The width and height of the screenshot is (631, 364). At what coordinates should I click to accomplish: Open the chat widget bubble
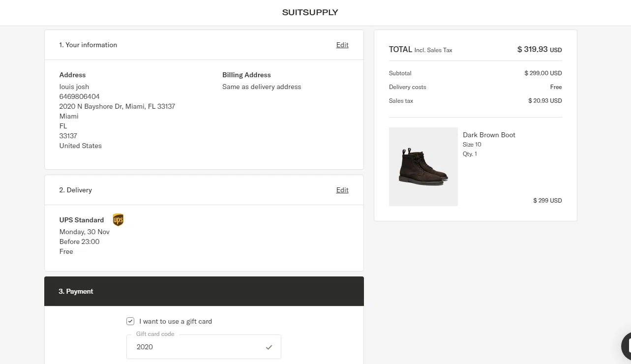pyautogui.click(x=626, y=347)
